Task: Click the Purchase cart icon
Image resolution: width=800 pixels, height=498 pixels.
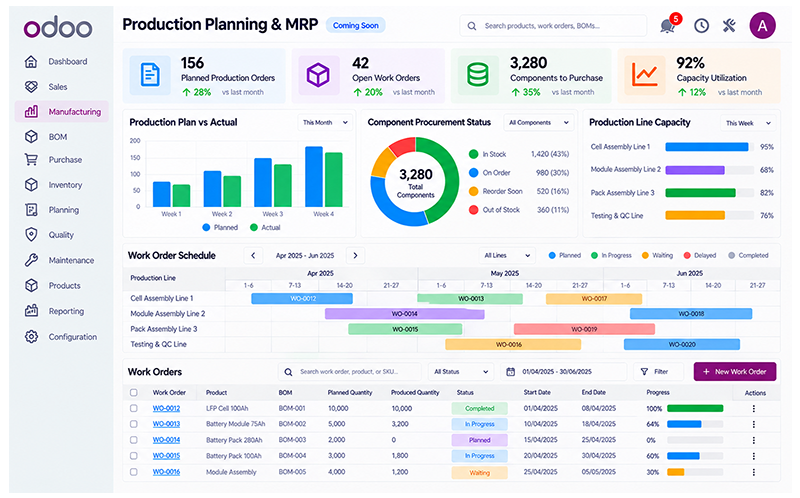Action: (31, 160)
